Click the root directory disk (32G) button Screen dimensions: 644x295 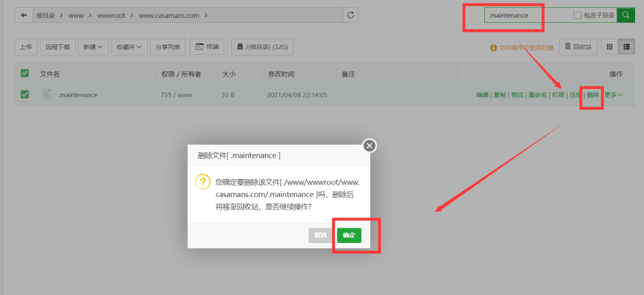coord(262,47)
